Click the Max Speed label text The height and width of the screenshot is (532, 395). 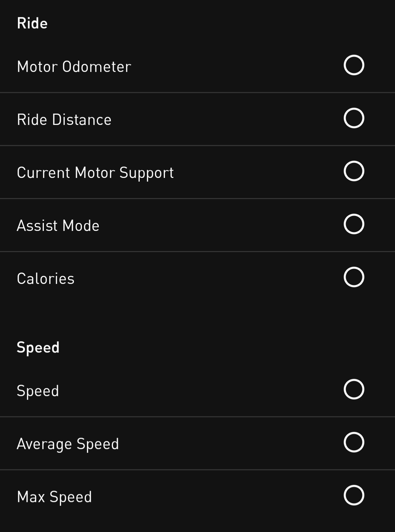54,497
